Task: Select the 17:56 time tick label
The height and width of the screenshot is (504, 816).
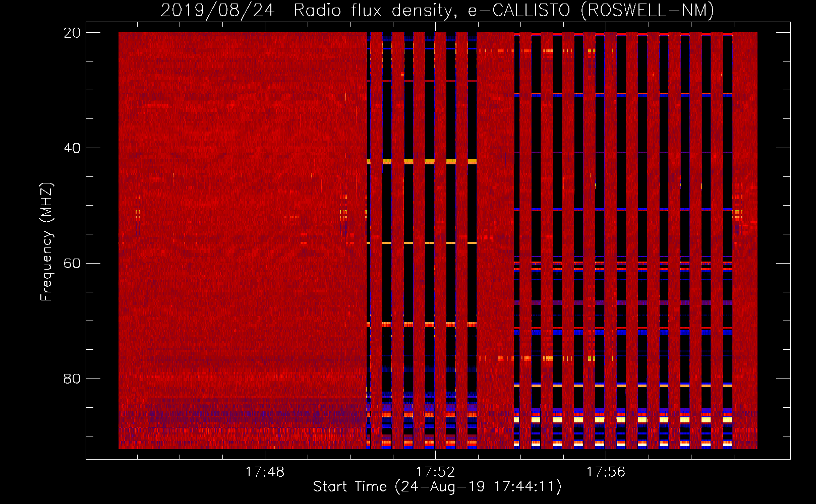Action: click(606, 472)
